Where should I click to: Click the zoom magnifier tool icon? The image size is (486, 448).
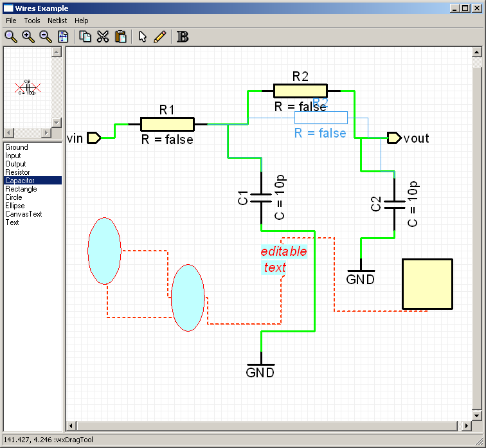pyautogui.click(x=11, y=36)
